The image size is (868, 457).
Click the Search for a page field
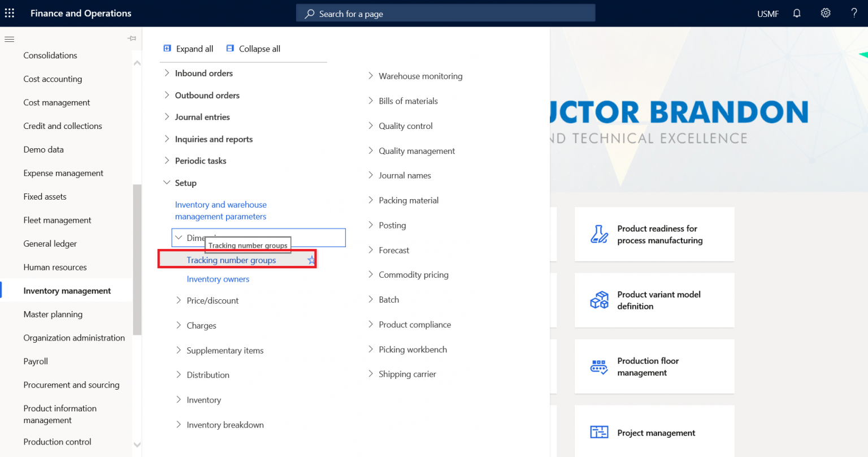click(445, 12)
